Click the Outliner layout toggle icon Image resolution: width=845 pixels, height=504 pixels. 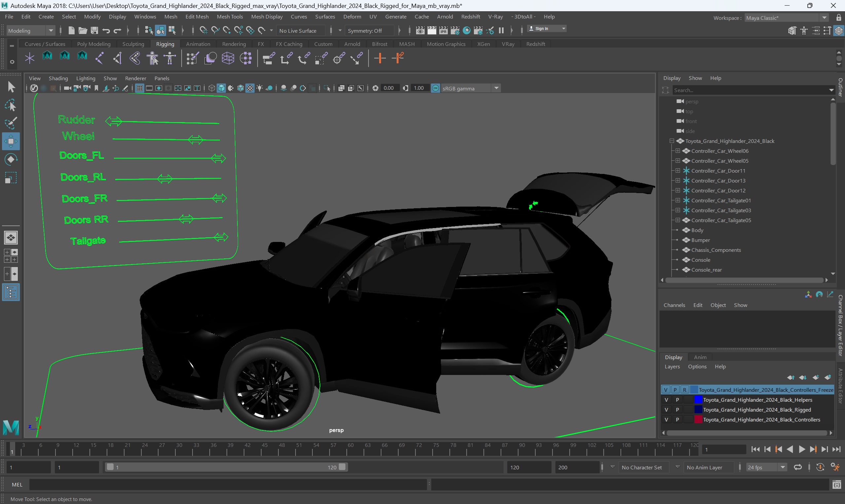coord(11,292)
